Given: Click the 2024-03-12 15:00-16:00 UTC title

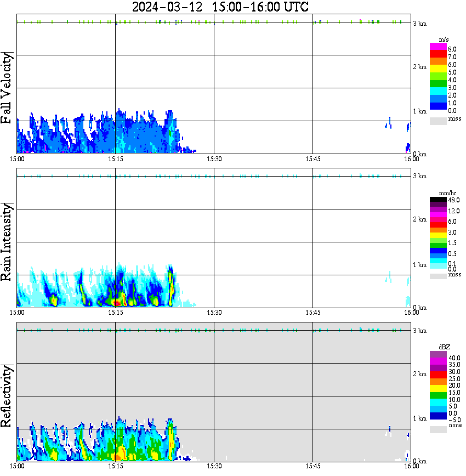Looking at the screenshot, I should (x=220, y=7).
